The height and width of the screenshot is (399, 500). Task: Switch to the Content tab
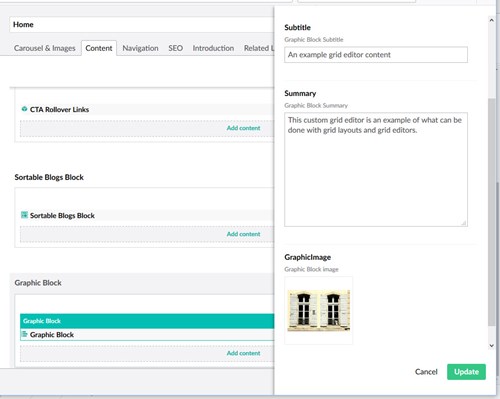[99, 48]
